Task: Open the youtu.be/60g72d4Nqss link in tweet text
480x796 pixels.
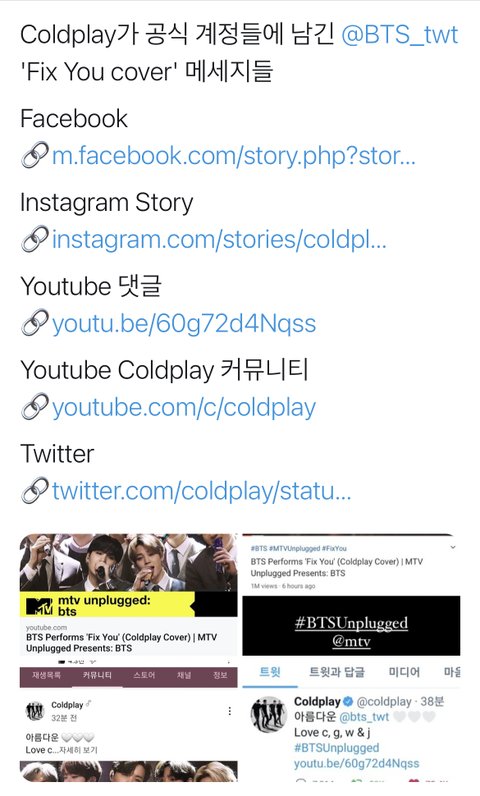Action: pyautogui.click(x=184, y=323)
